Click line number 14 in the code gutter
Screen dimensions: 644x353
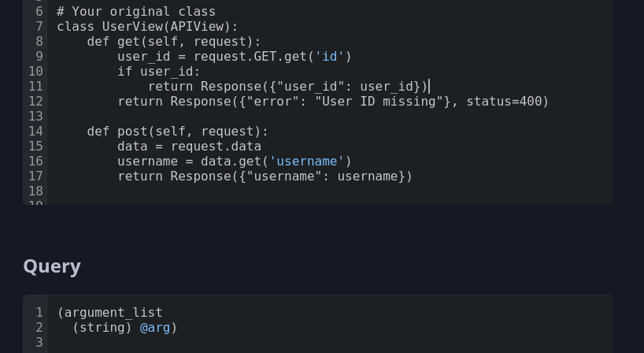tap(35, 132)
